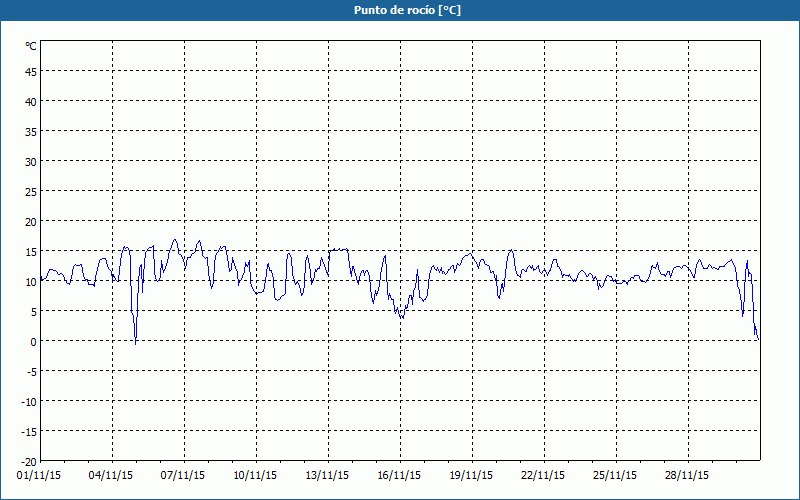Screen dimensions: 800x500
Task: Click the °C unit label on the y-axis
Action: coord(31,46)
